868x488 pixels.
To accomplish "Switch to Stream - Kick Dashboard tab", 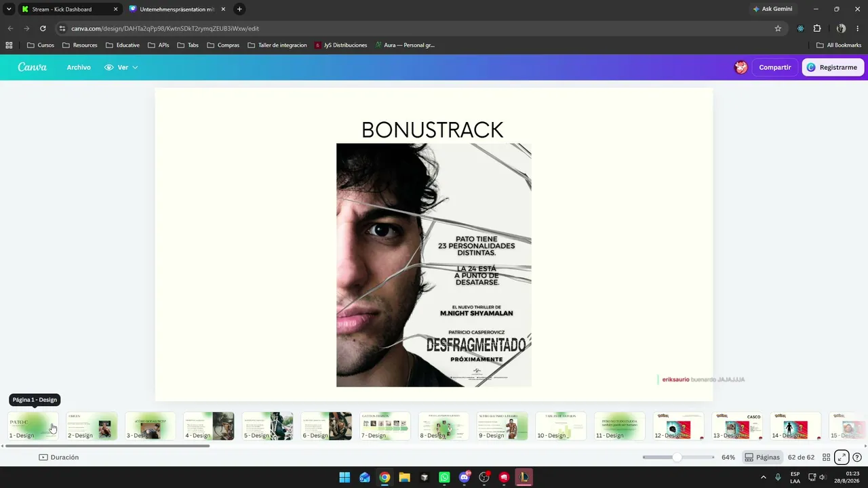I will tap(62, 9).
